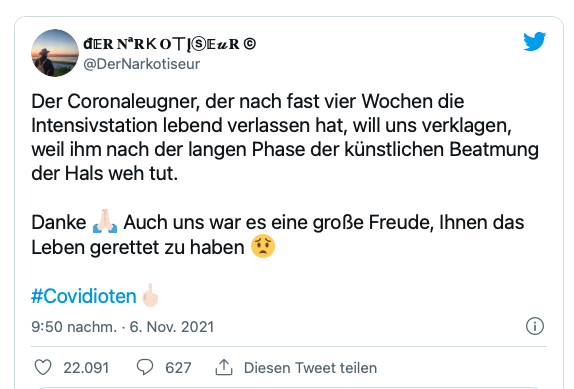Click the worried face emoji

coord(263,246)
